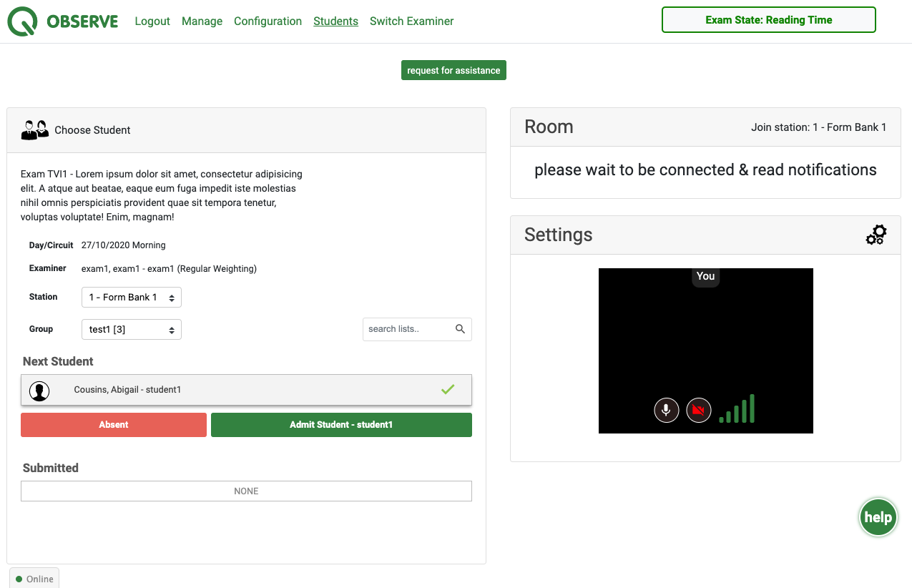
Task: Go to the Students page
Action: point(335,21)
